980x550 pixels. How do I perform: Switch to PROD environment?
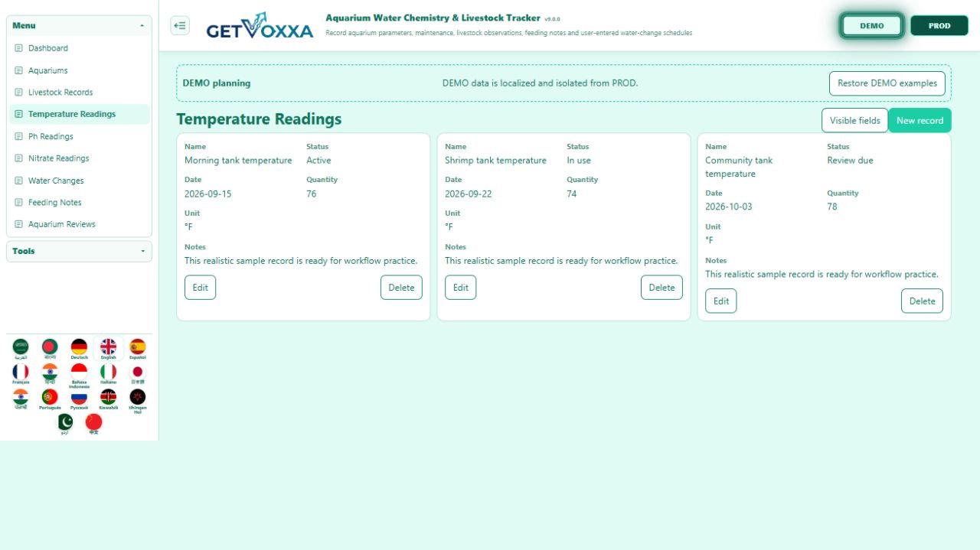pyautogui.click(x=939, y=25)
